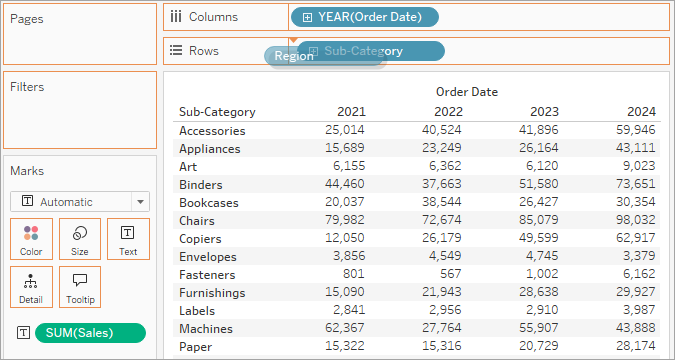Expand the YEAR(Order Date) pill plus icon
675x360 pixels.
pos(307,17)
